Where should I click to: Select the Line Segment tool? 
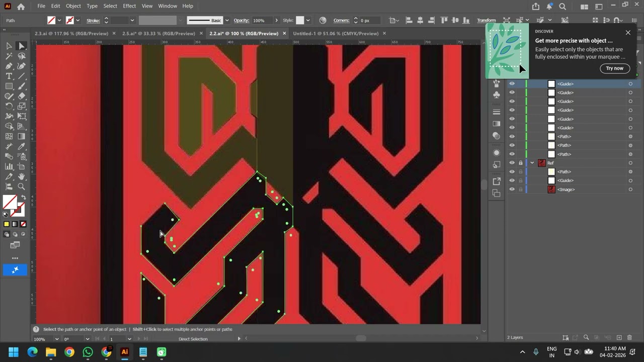[22, 76]
